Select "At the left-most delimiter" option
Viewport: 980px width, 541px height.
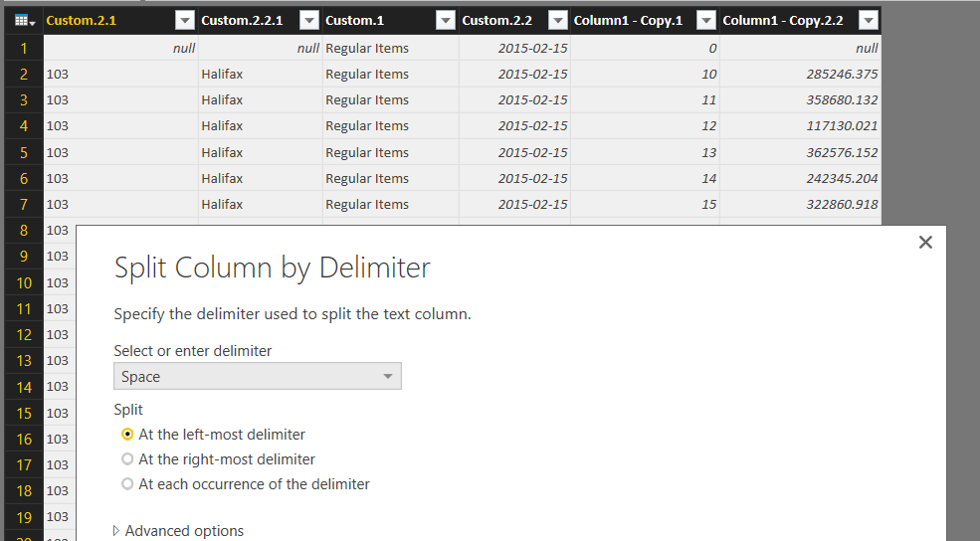tap(127, 435)
